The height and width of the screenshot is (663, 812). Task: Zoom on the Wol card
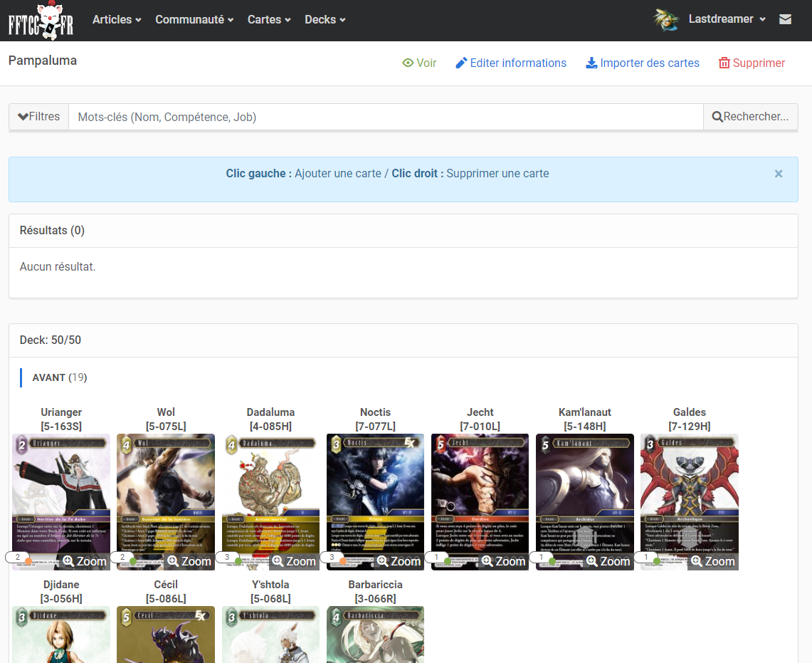click(189, 561)
